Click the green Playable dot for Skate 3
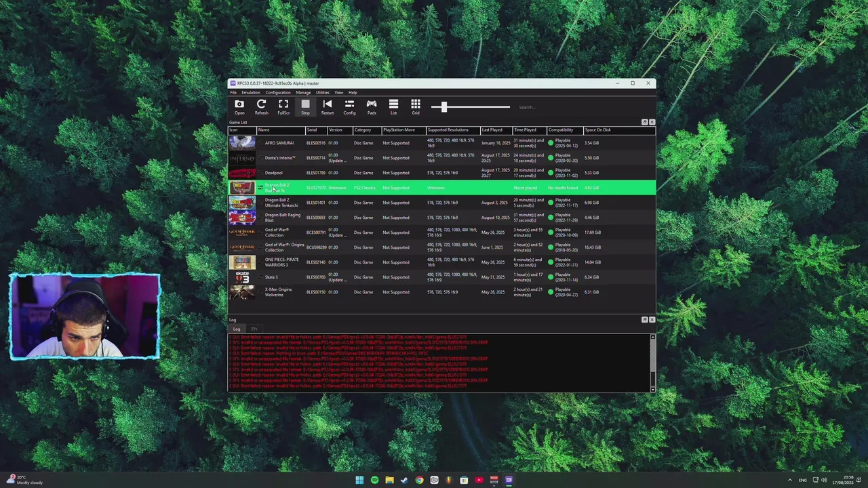This screenshot has width=868, height=488. [551, 277]
